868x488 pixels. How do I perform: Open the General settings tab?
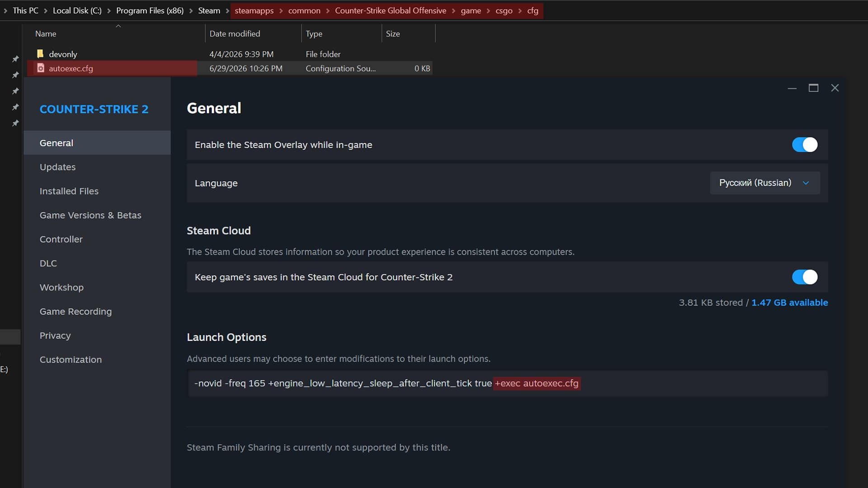[97, 143]
